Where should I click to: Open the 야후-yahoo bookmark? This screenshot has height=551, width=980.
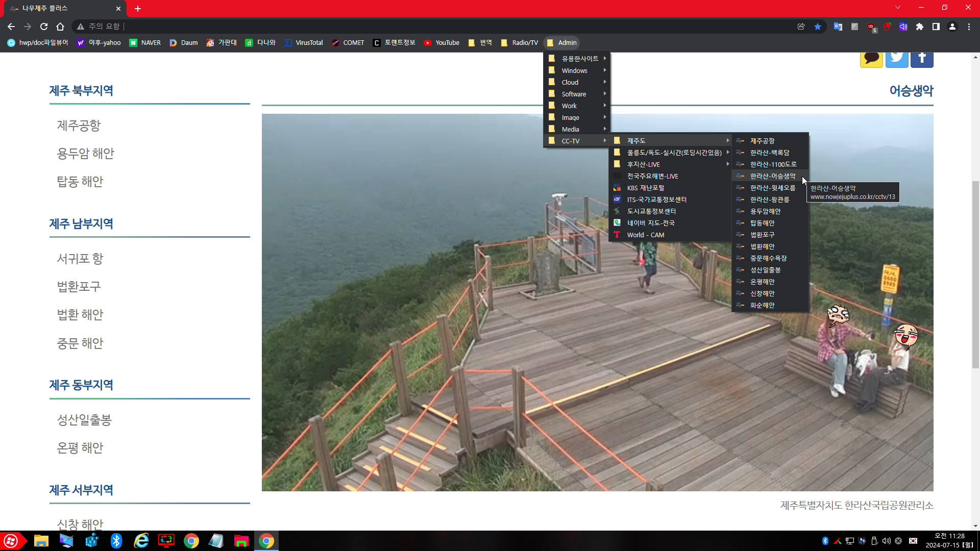coord(99,43)
